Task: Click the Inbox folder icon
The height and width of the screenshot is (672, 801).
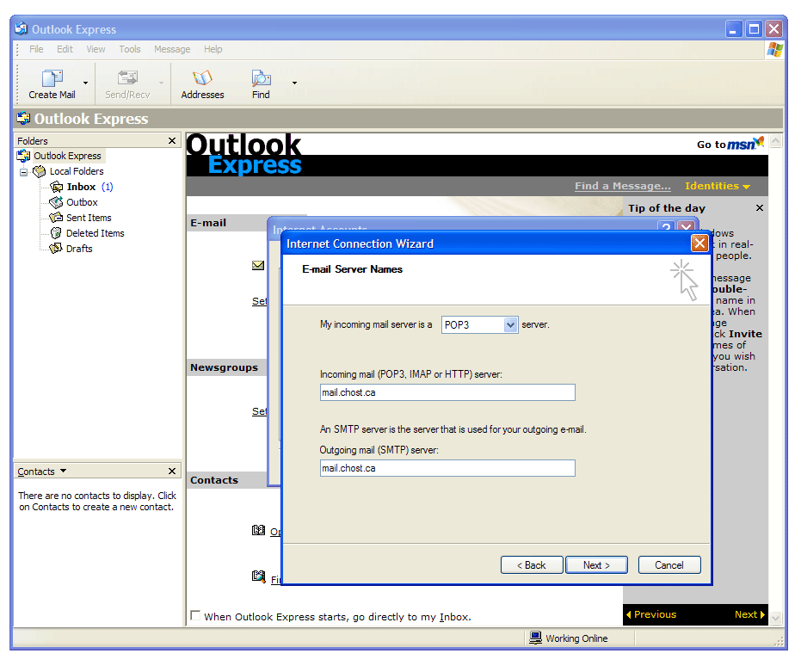Action: (x=56, y=187)
